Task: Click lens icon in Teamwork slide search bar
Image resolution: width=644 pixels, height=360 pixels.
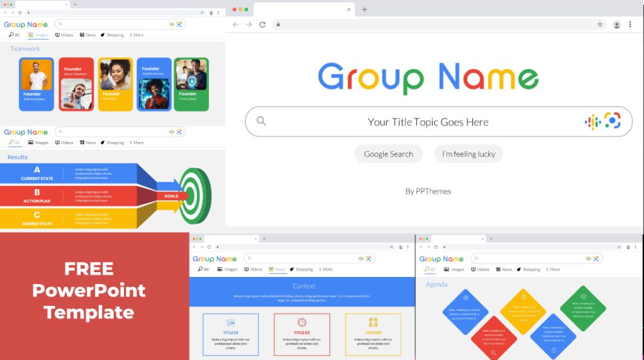Action: pos(179,25)
